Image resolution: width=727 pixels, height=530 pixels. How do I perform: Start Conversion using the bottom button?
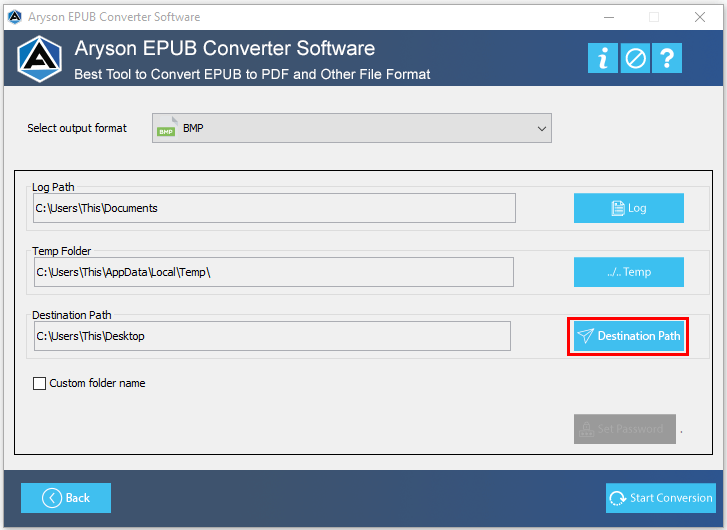[661, 498]
